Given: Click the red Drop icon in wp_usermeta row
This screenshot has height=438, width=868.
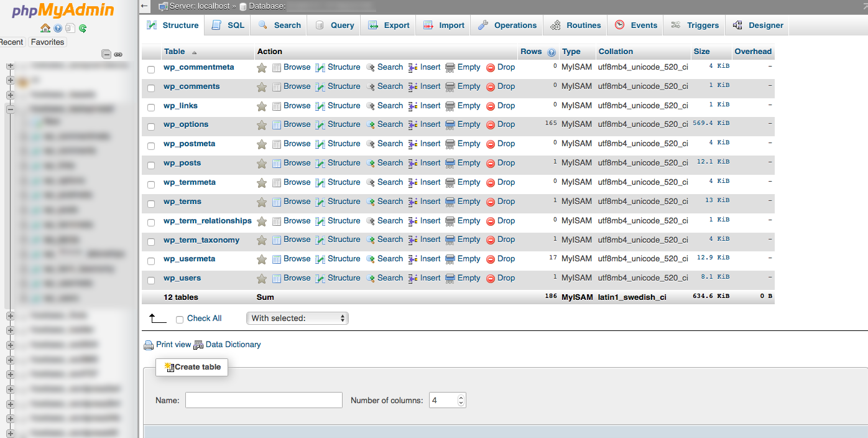Looking at the screenshot, I should tap(491, 259).
